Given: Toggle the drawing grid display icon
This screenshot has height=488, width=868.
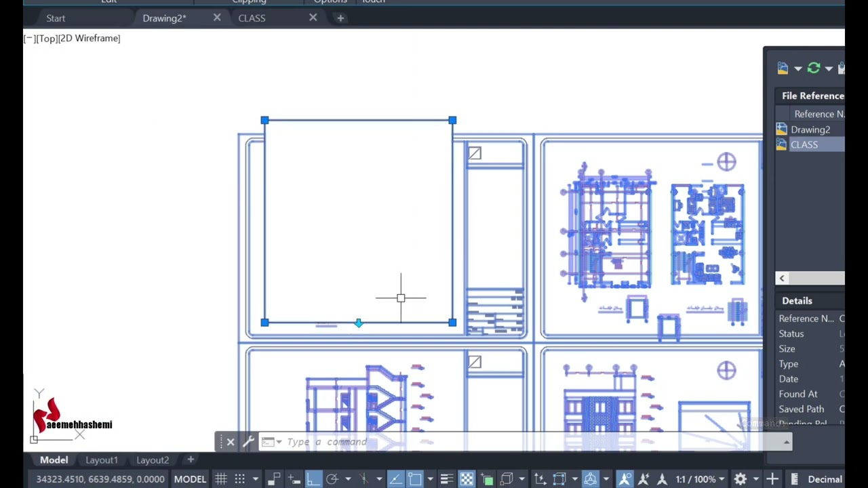Looking at the screenshot, I should coord(221,479).
